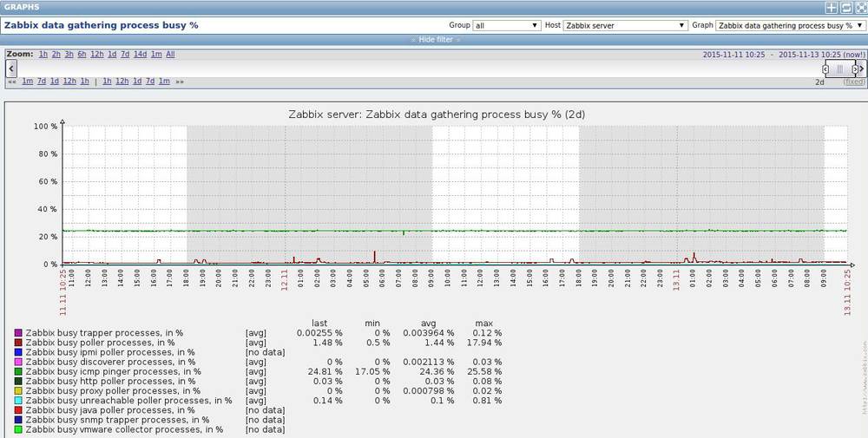The width and height of the screenshot is (868, 438).
Task: Toggle the fixed time period mode
Action: pos(854,82)
